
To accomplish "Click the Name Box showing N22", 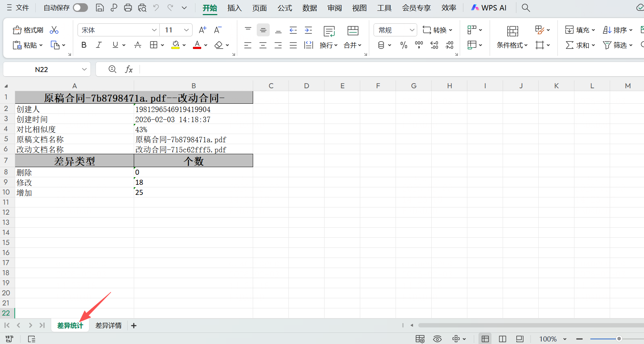I will [41, 69].
